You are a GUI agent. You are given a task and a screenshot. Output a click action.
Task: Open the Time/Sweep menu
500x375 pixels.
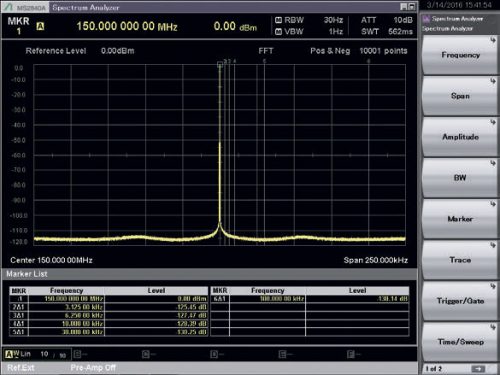click(x=460, y=342)
